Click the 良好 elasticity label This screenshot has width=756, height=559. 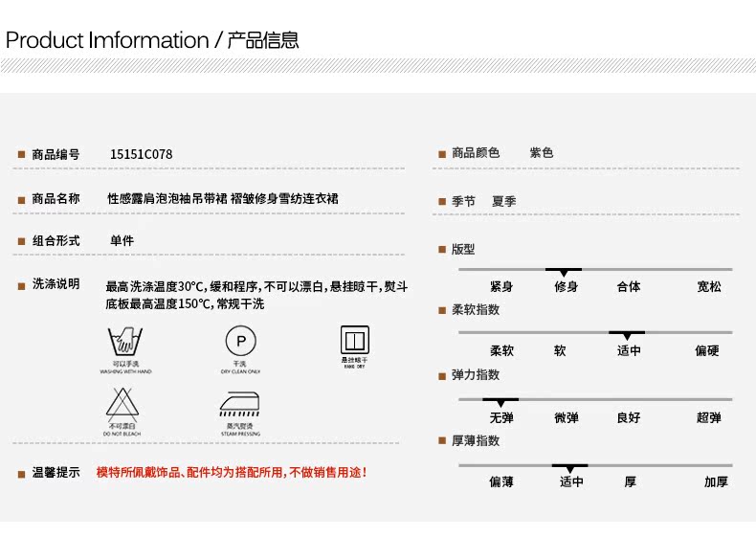pos(629,417)
